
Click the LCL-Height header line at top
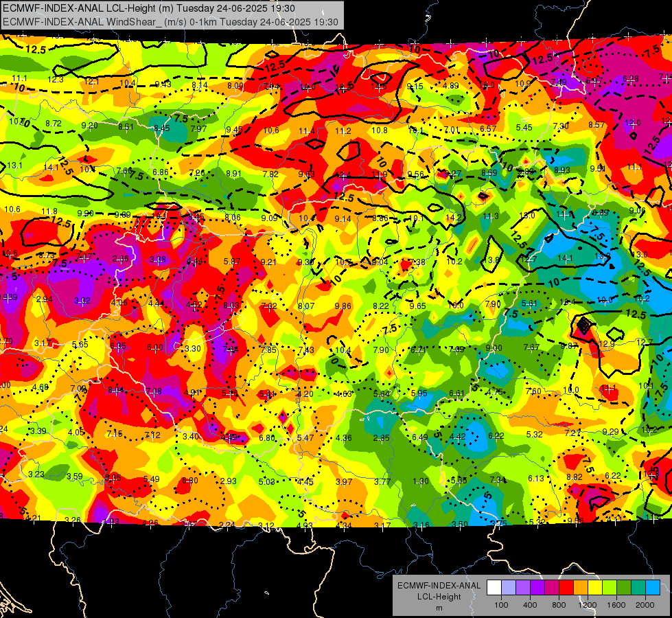click(149, 8)
